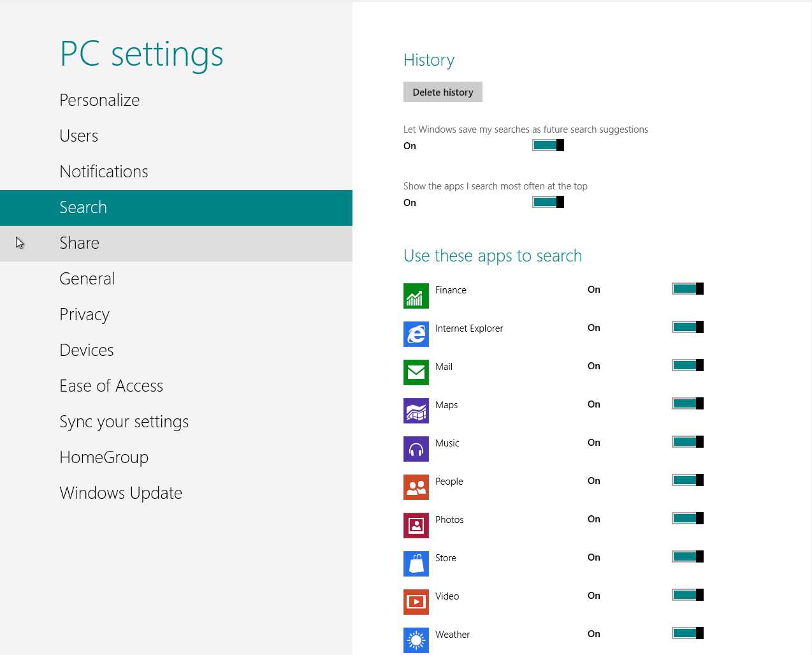Click the History section heading

click(429, 60)
